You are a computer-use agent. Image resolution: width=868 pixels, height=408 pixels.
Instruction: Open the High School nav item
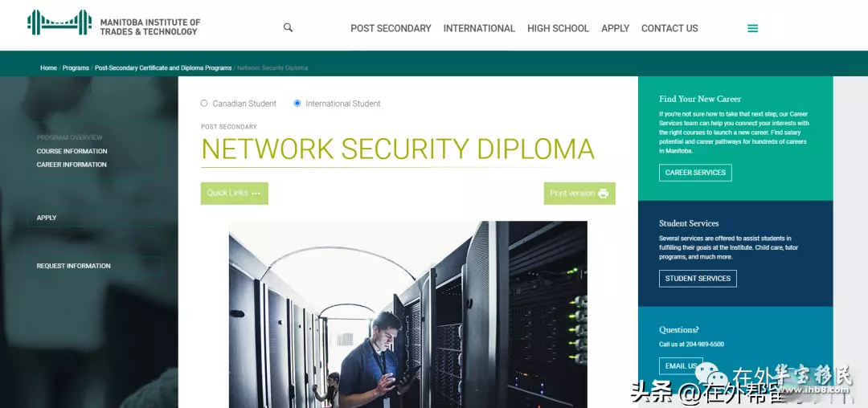click(x=558, y=28)
